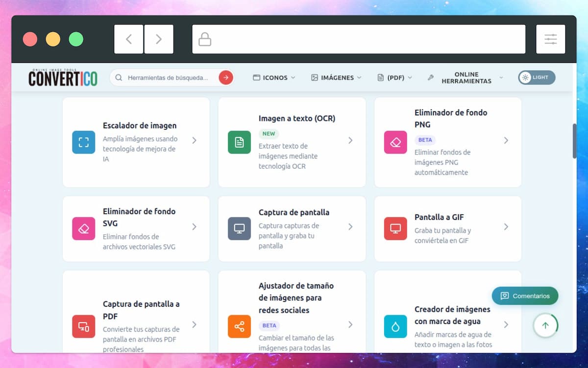Screen dimensions: 588x368
Task: Open the Imagen a texto OCR tool icon
Action: click(239, 142)
